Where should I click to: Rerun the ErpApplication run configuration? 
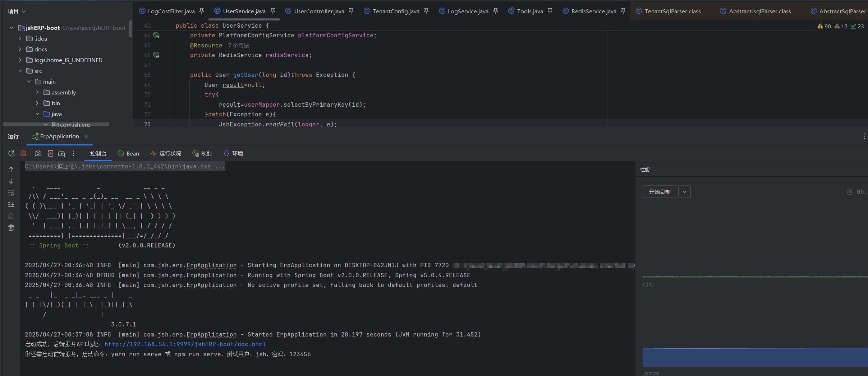[12, 154]
